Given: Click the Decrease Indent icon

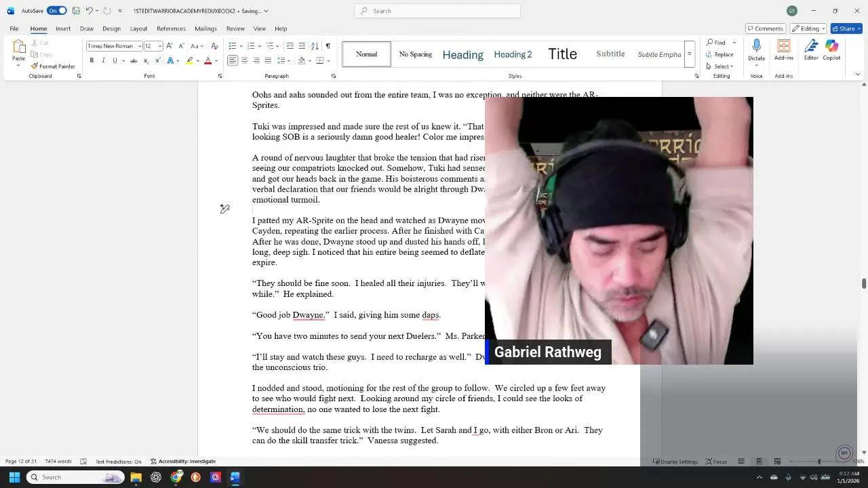Looking at the screenshot, I should [290, 46].
